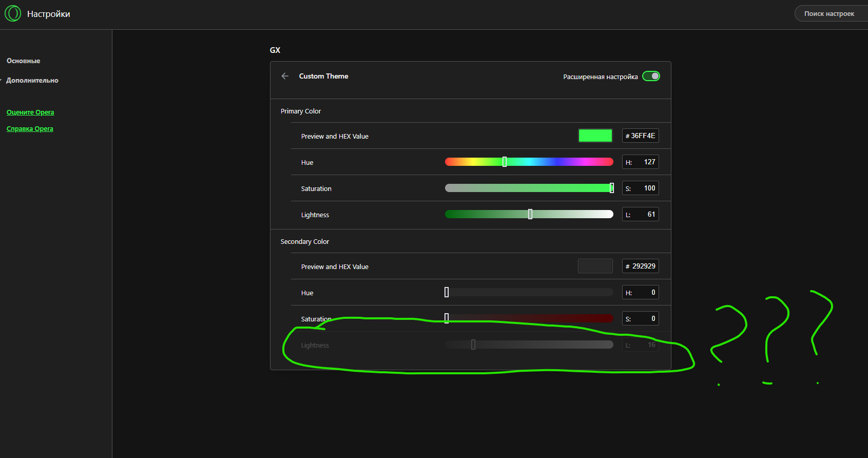Edit secondary Saturation value 0 field
This screenshot has width=868, height=458.
point(641,318)
